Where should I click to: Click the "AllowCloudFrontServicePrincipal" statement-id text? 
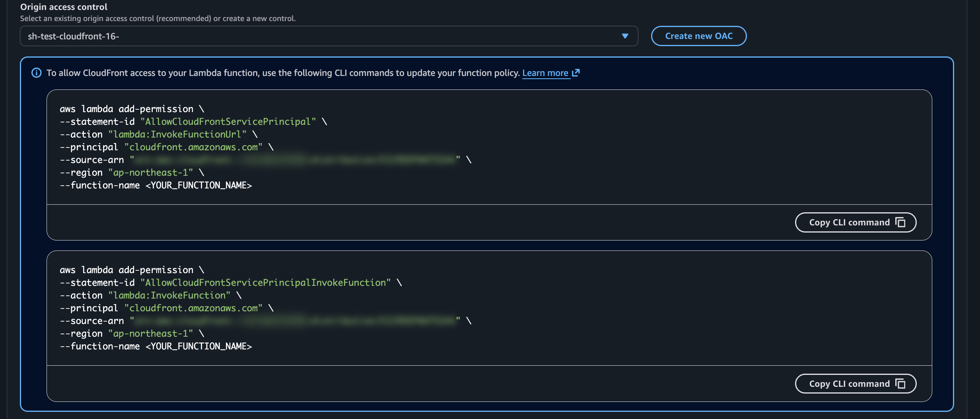pyautogui.click(x=228, y=122)
